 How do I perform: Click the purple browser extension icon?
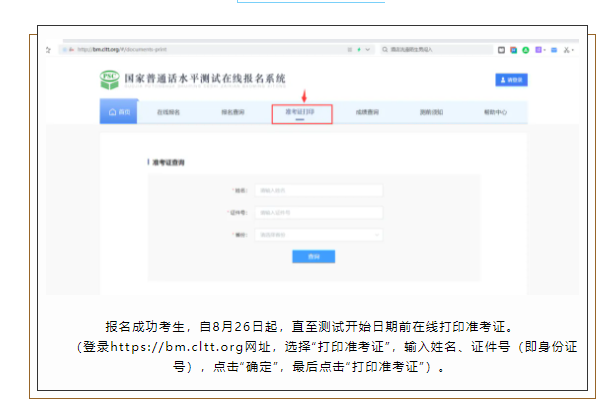point(538,49)
